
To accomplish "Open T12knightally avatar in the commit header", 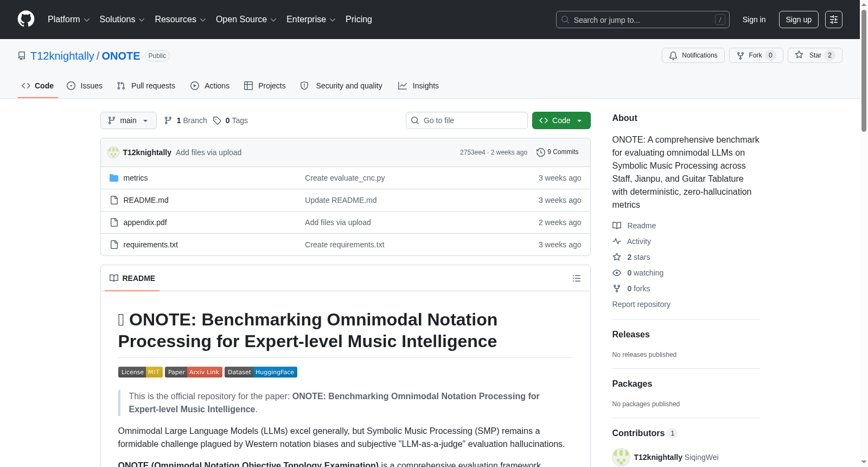I will pos(113,152).
